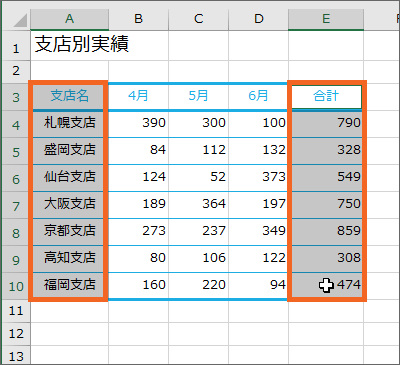Click cell with value 349

pos(259,232)
